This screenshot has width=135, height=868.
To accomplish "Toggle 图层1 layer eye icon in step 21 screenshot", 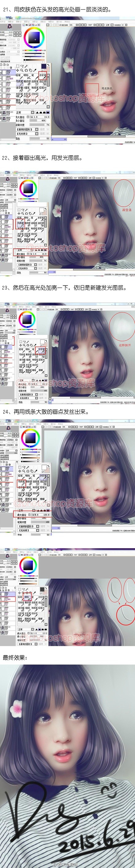I will click(x=1, y=119).
